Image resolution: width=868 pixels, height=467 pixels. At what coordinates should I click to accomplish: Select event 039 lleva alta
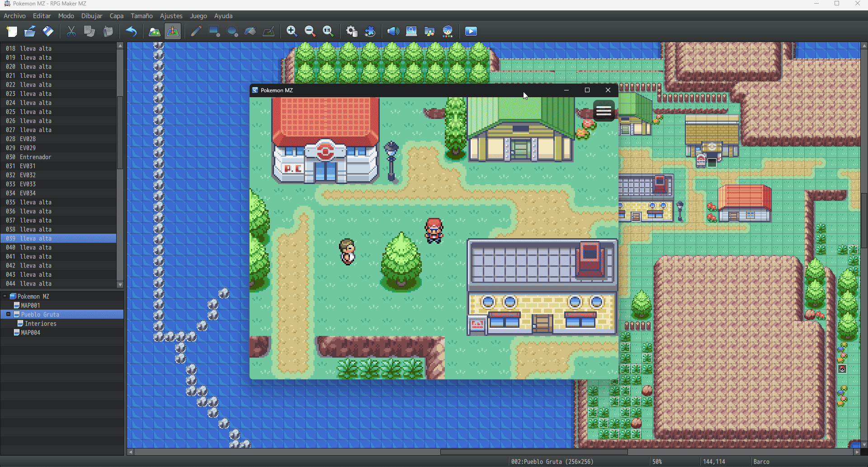coord(58,238)
